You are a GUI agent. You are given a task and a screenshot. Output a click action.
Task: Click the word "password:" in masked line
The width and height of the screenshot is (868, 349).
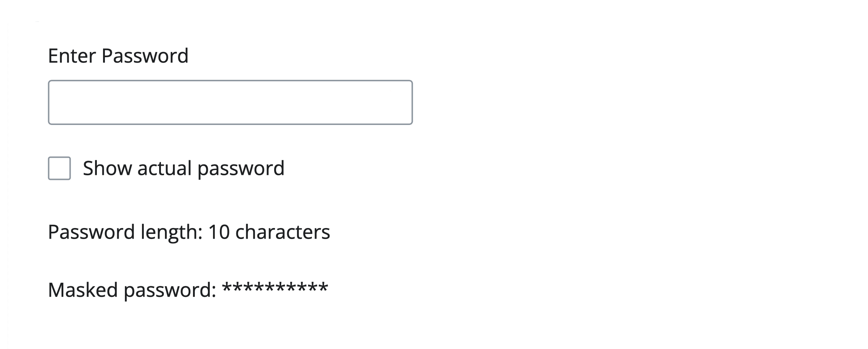[170, 290]
